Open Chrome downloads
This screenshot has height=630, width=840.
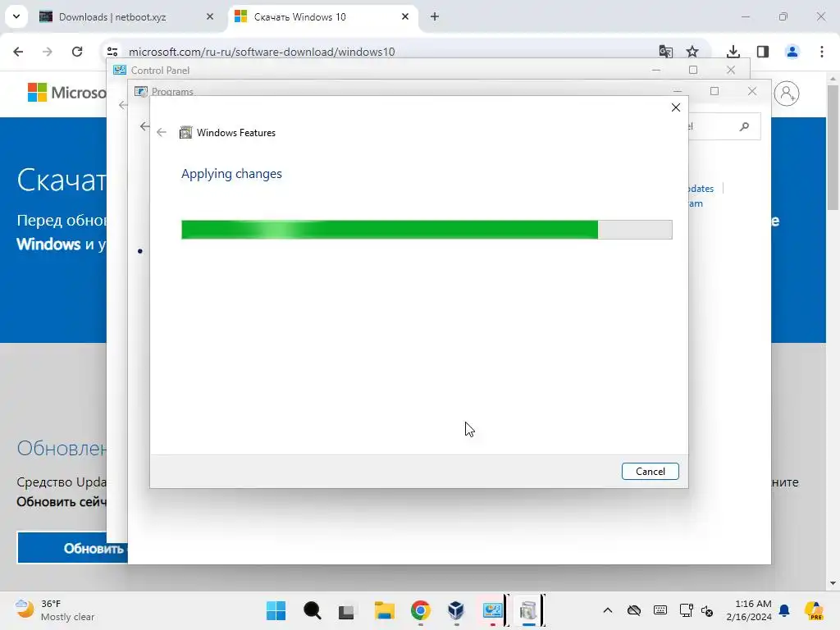[x=733, y=52]
